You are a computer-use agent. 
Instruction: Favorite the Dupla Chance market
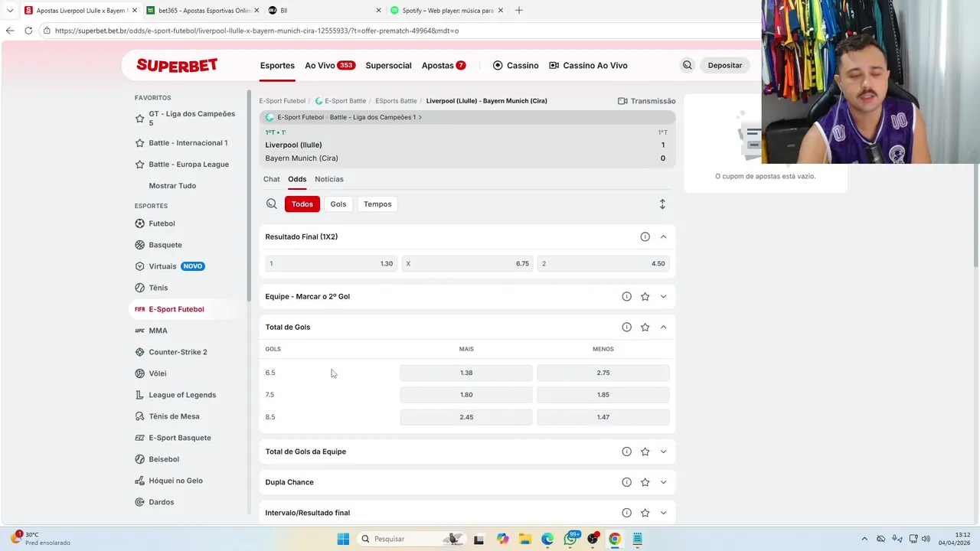(645, 482)
